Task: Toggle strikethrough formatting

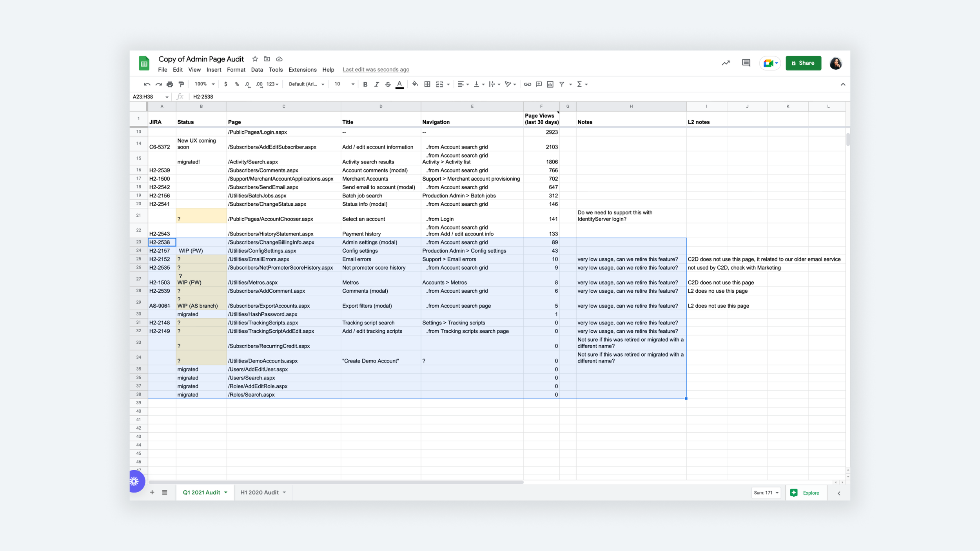Action: click(x=388, y=84)
